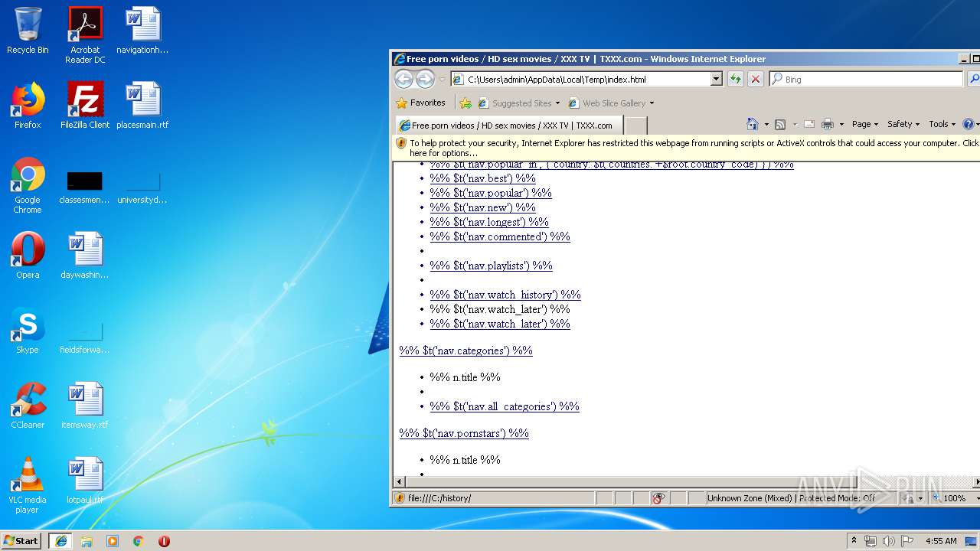Image resolution: width=980 pixels, height=551 pixels.
Task: Open a new blank tab button
Action: 636,126
